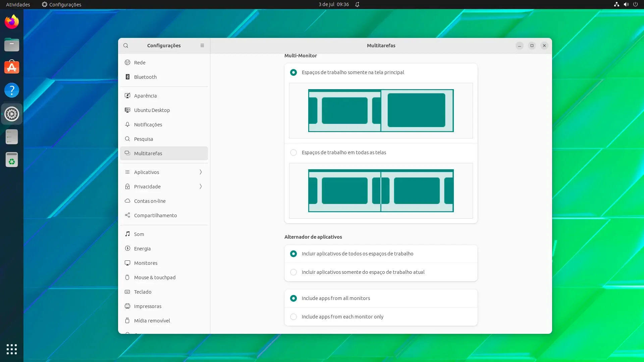Click the main-display-only workspace illustration
Viewport: 644px width, 362px height.
(381, 111)
